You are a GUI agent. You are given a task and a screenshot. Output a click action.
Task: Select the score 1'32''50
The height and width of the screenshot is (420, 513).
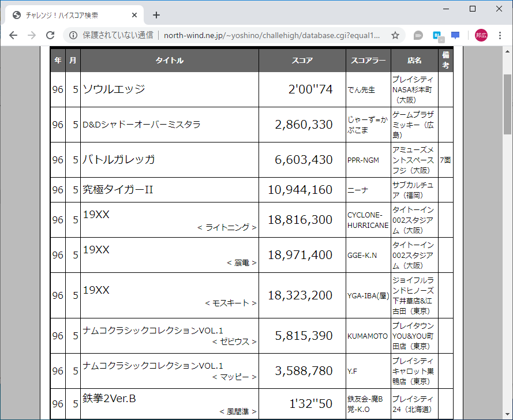click(x=311, y=404)
